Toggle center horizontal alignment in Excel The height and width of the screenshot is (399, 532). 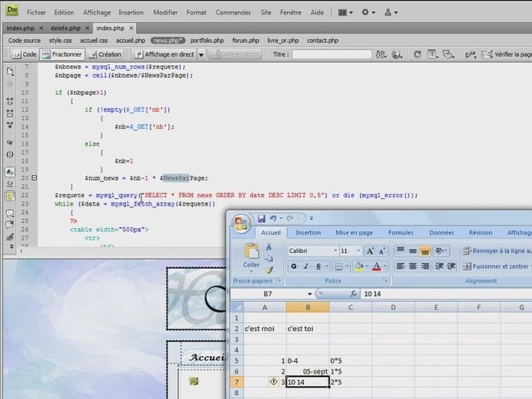[x=412, y=267]
